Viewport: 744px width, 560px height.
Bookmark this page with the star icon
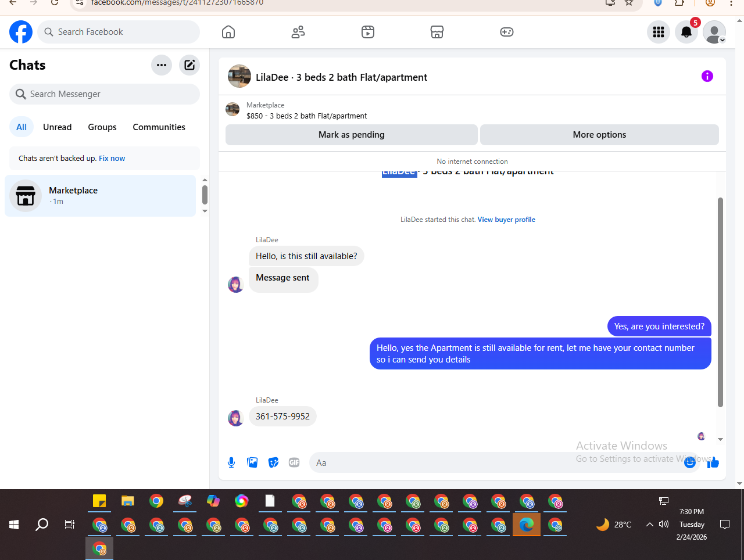click(629, 2)
